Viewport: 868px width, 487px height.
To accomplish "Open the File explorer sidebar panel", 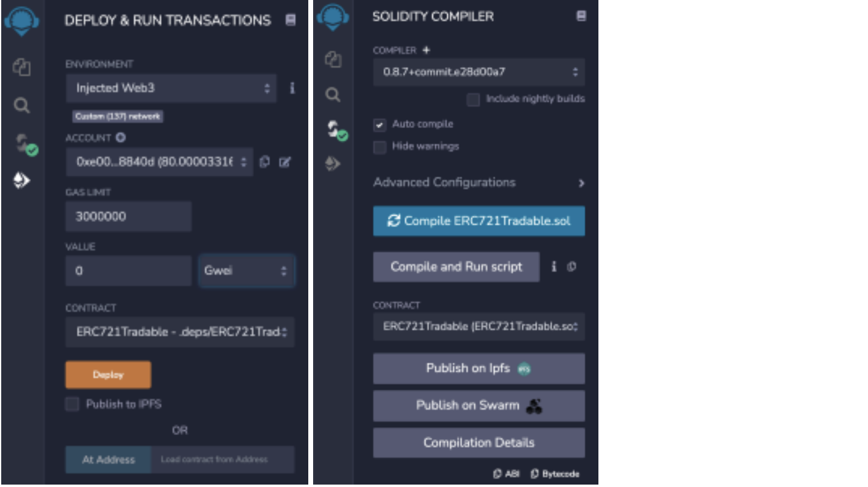I will pos(22,68).
